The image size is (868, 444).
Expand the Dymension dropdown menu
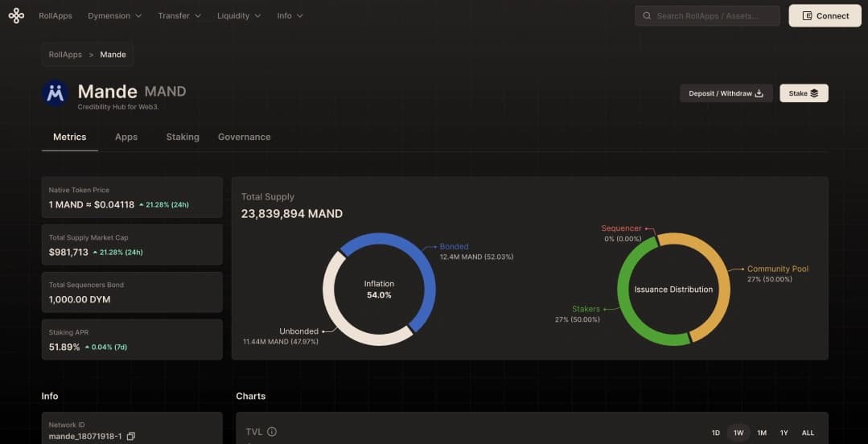(114, 15)
